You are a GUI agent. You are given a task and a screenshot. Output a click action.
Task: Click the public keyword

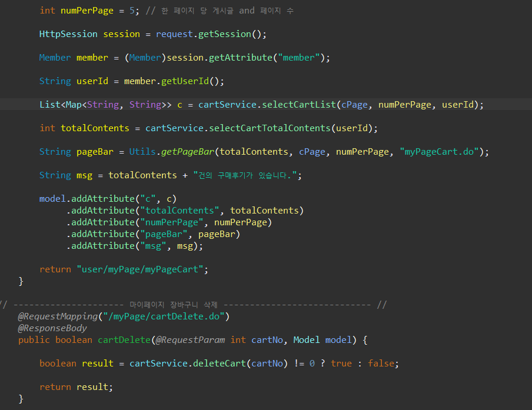click(x=34, y=340)
